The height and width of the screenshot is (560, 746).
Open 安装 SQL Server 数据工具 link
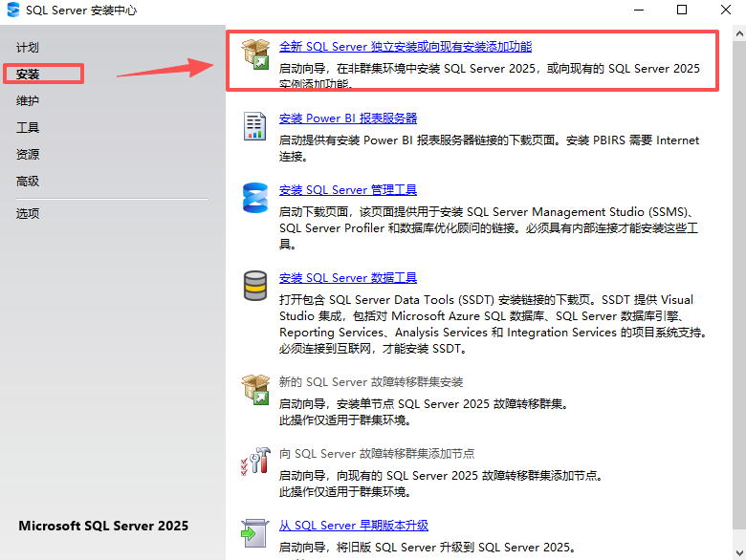click(x=348, y=278)
